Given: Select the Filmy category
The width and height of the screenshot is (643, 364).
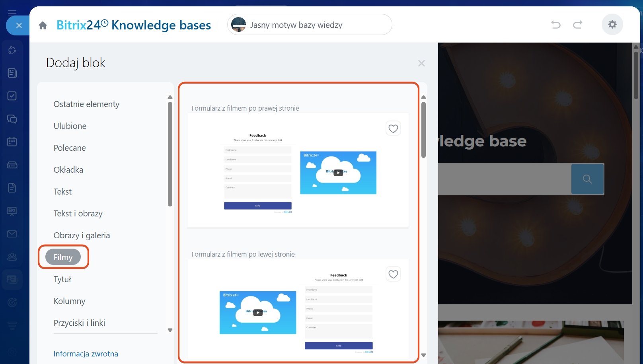Looking at the screenshot, I should click(63, 257).
